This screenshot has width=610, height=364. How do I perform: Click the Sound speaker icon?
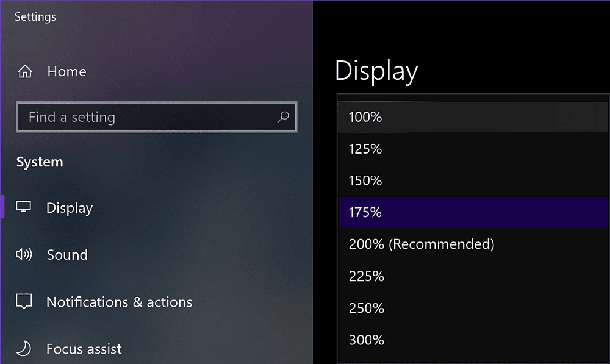click(x=24, y=254)
